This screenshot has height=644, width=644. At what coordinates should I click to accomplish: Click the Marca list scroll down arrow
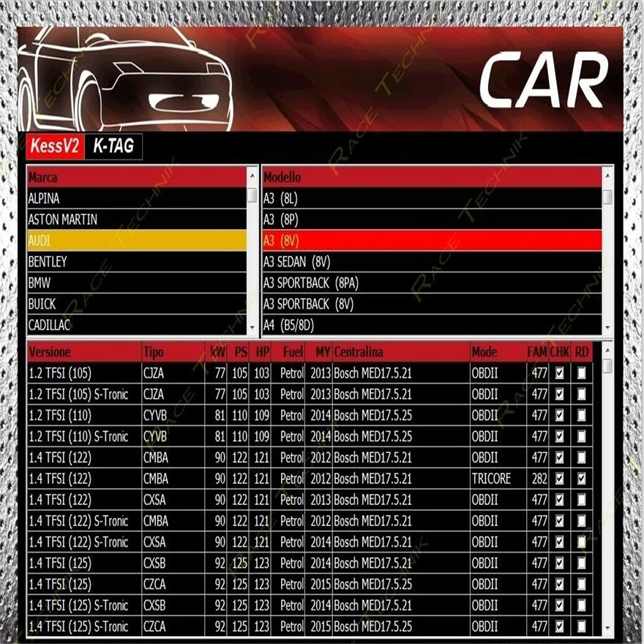coord(252,327)
